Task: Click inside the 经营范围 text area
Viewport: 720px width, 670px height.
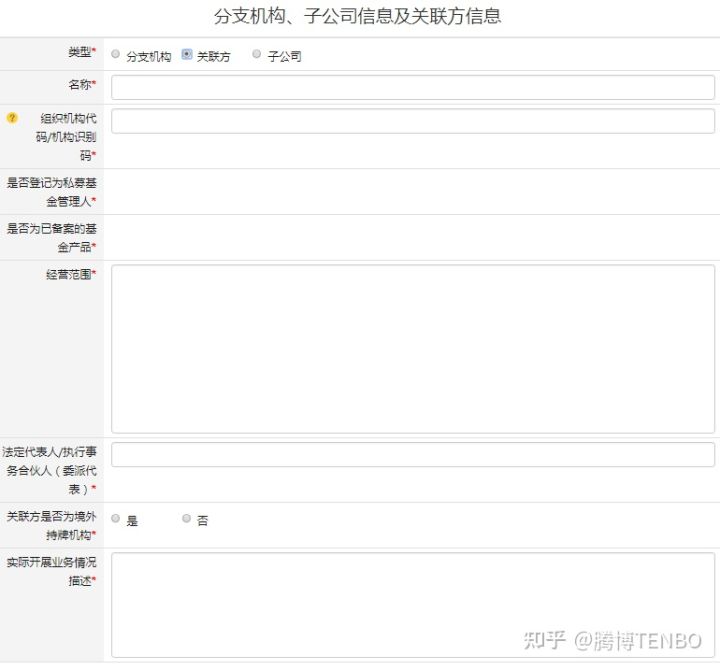Action: click(x=412, y=348)
